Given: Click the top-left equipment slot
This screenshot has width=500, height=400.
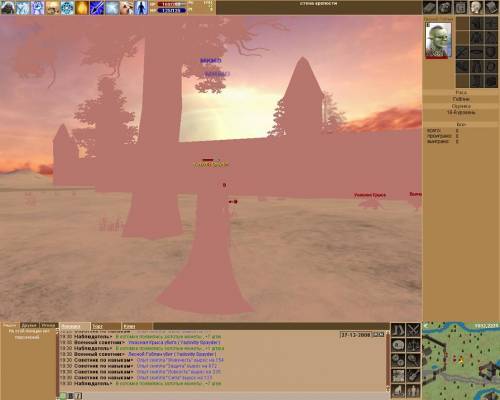Looking at the screenshot, I should coord(462,24).
